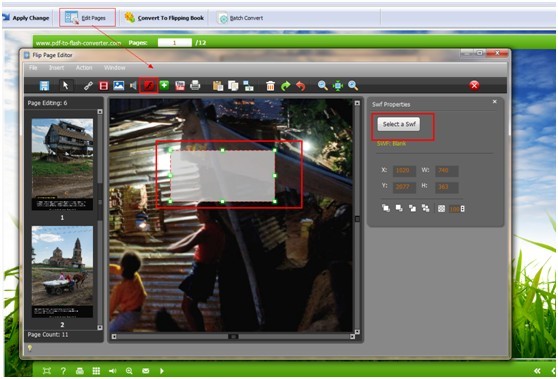
Task: Click the Apply Change button
Action: [x=26, y=18]
